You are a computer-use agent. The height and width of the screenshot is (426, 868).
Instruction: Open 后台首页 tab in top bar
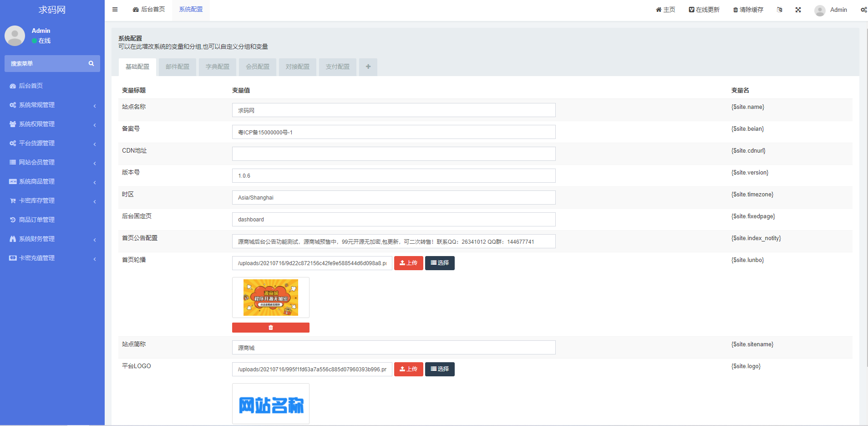pos(149,10)
